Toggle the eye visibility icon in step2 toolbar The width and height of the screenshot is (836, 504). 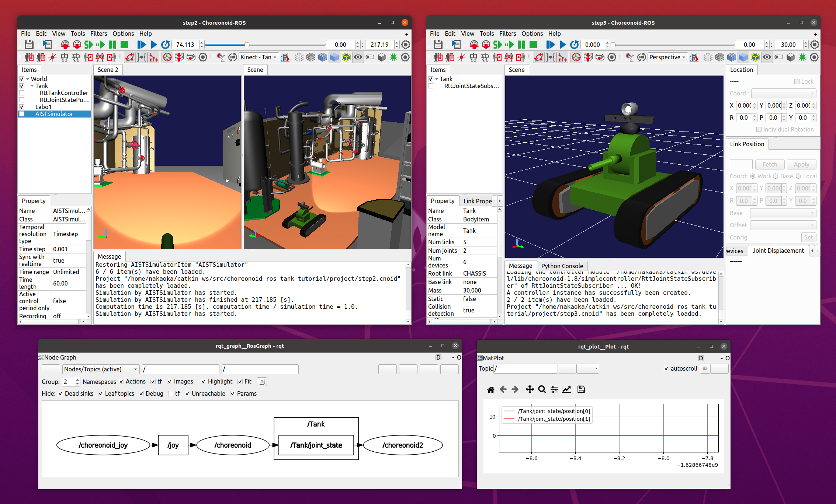click(x=358, y=57)
